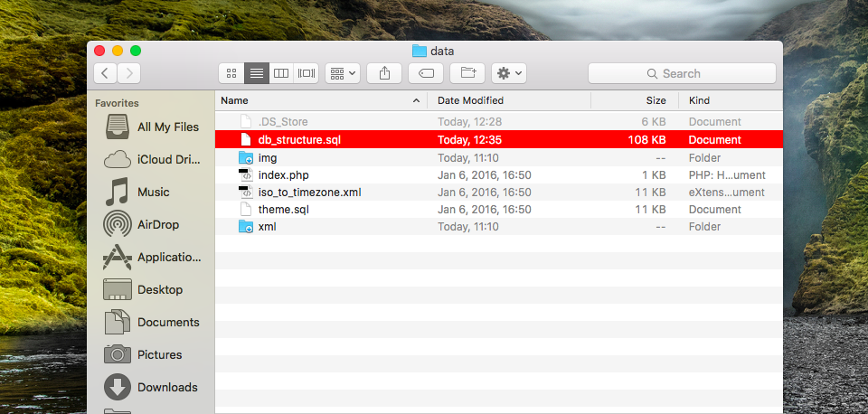This screenshot has width=868, height=414.
Task: Click the Downloads arrow sidebar icon
Action: [118, 388]
